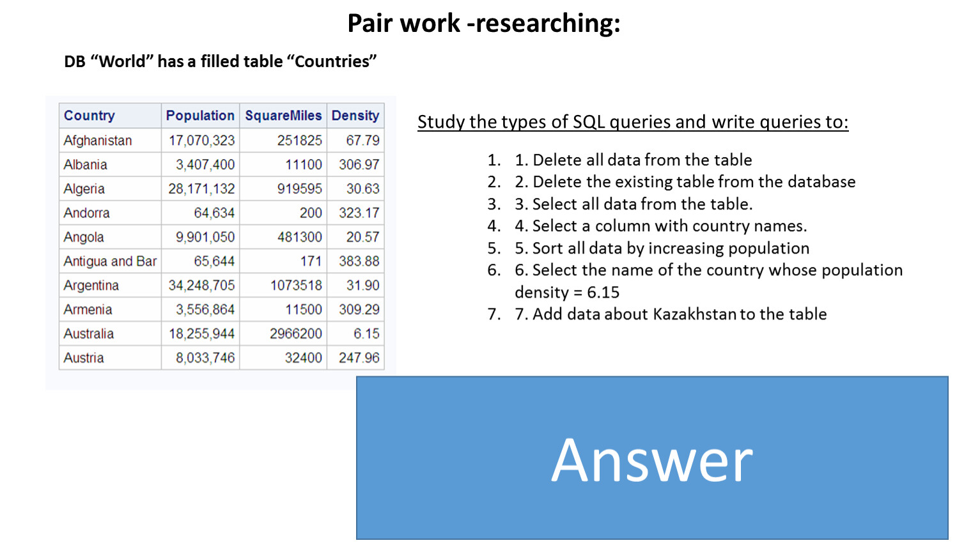Click the Density column header
Image resolution: width=980 pixels, height=552 pixels.
coord(355,116)
